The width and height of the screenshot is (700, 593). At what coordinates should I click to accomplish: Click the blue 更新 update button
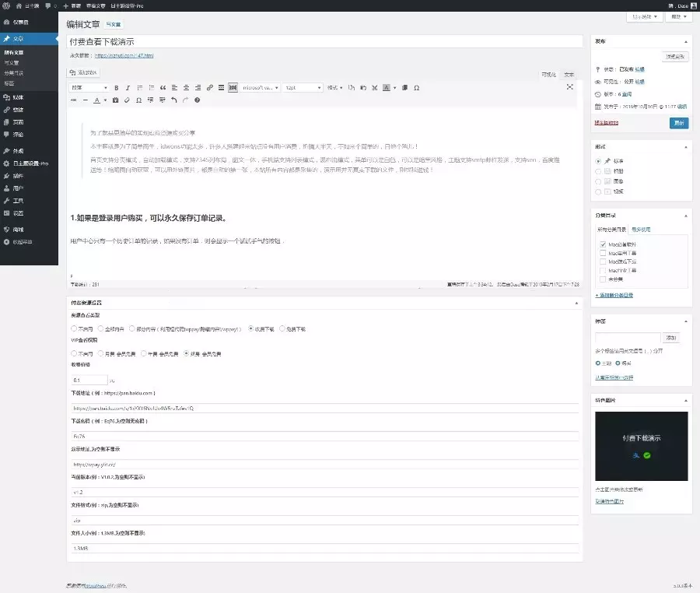click(678, 123)
